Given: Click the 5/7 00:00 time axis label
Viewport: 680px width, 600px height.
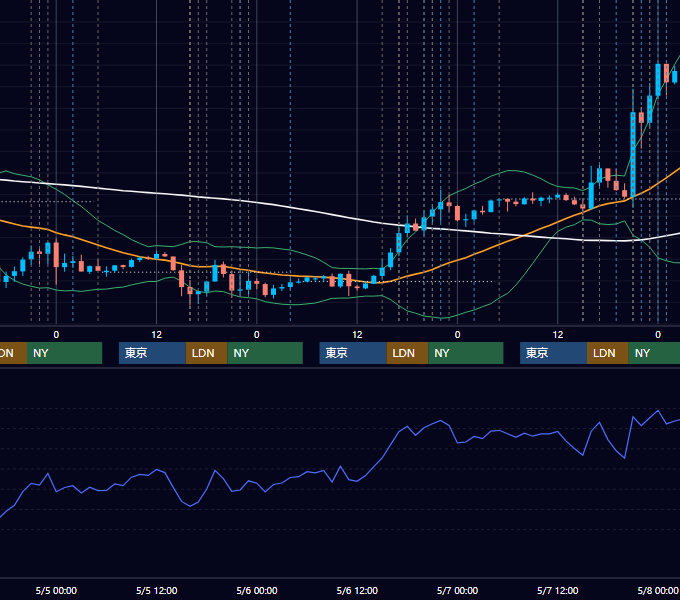Looking at the screenshot, I should (x=457, y=590).
